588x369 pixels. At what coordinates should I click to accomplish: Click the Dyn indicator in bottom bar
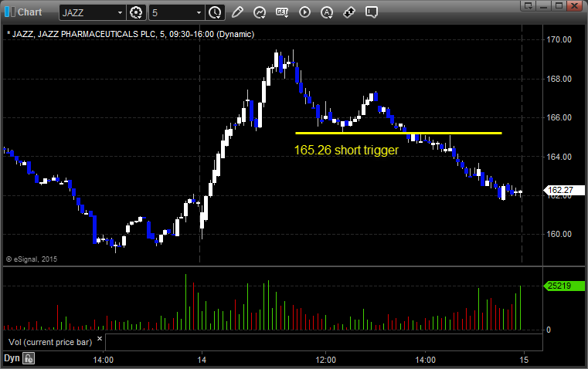12,358
